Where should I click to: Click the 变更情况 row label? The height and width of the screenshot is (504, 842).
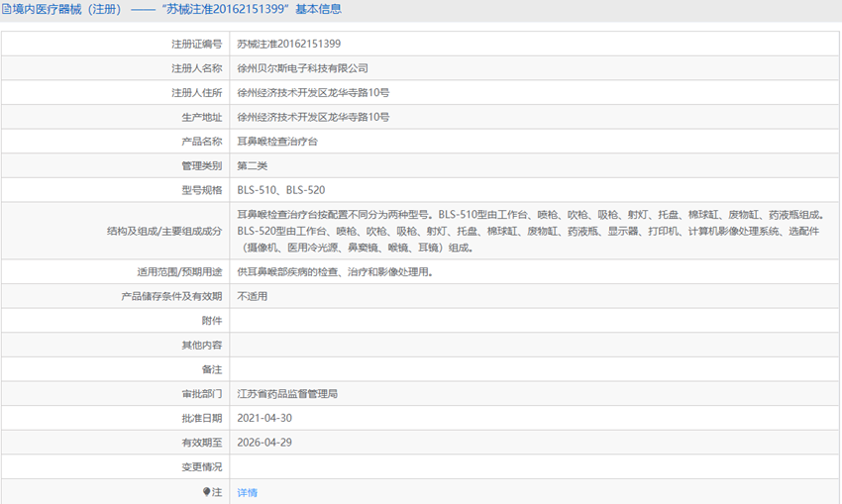tap(201, 467)
